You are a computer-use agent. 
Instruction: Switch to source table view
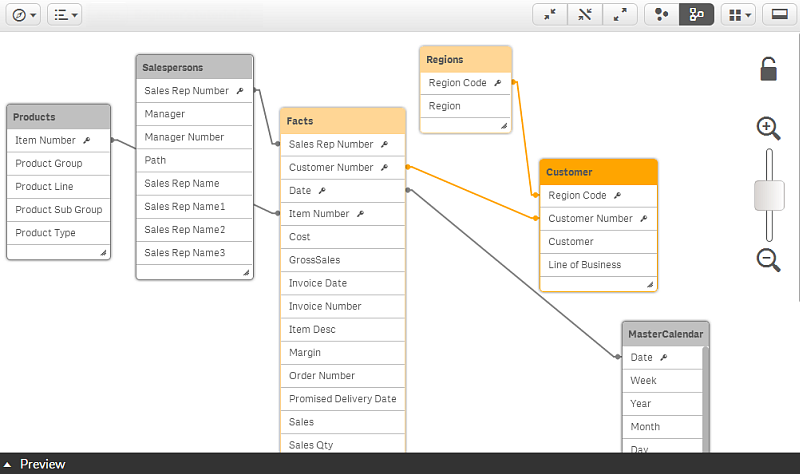coord(696,15)
